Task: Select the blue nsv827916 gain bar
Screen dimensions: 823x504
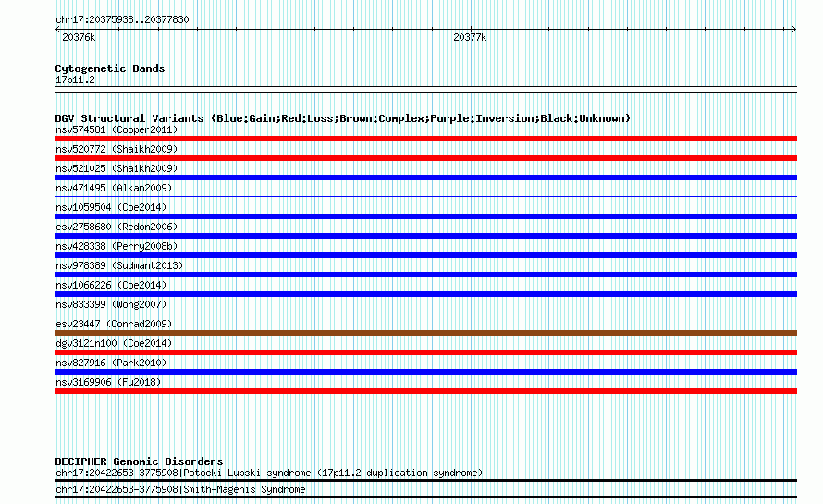Action: click(425, 372)
